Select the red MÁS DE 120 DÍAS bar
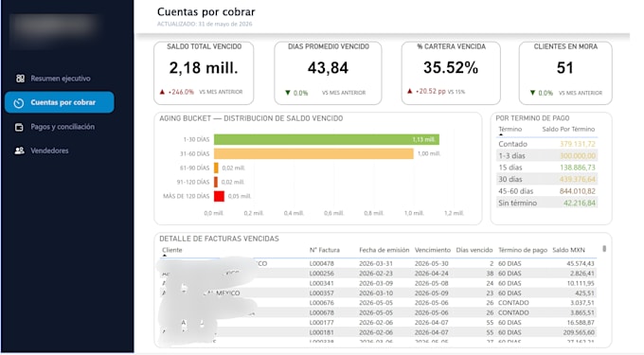644x355 pixels. coord(220,196)
